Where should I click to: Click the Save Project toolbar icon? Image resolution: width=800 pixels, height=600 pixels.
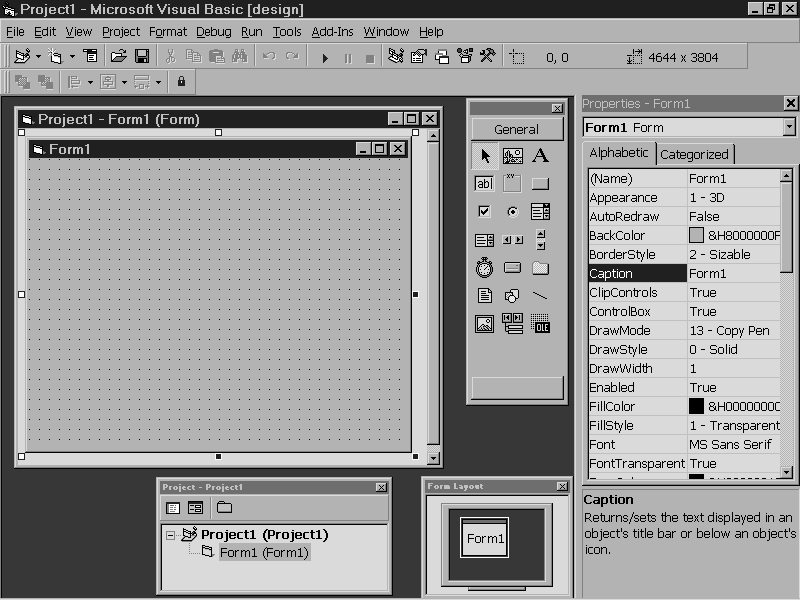coord(141,56)
